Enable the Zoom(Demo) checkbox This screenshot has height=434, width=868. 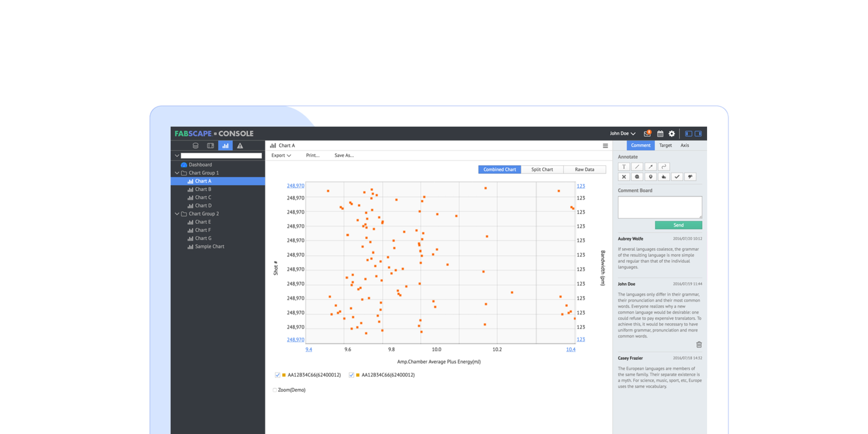(x=275, y=390)
